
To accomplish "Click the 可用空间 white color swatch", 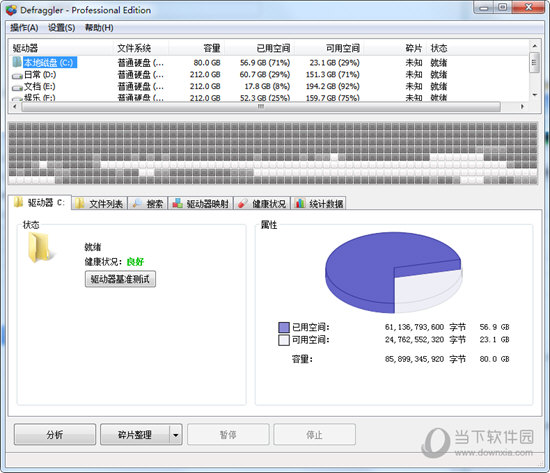I will click(x=284, y=340).
